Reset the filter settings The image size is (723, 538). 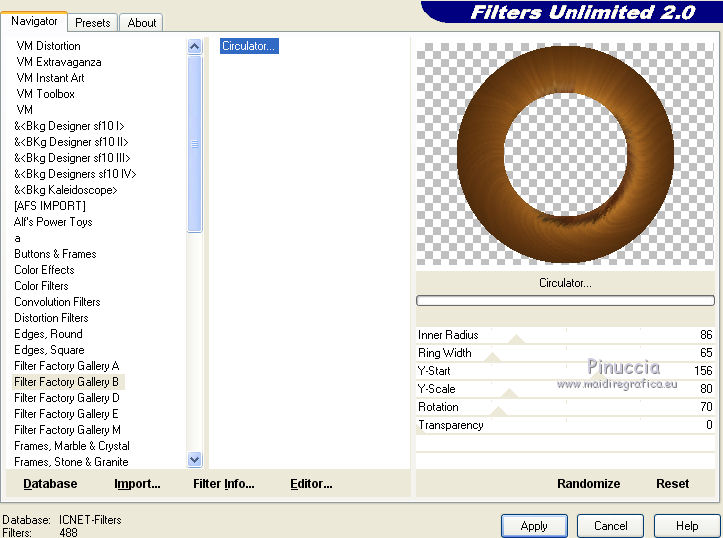pos(672,484)
